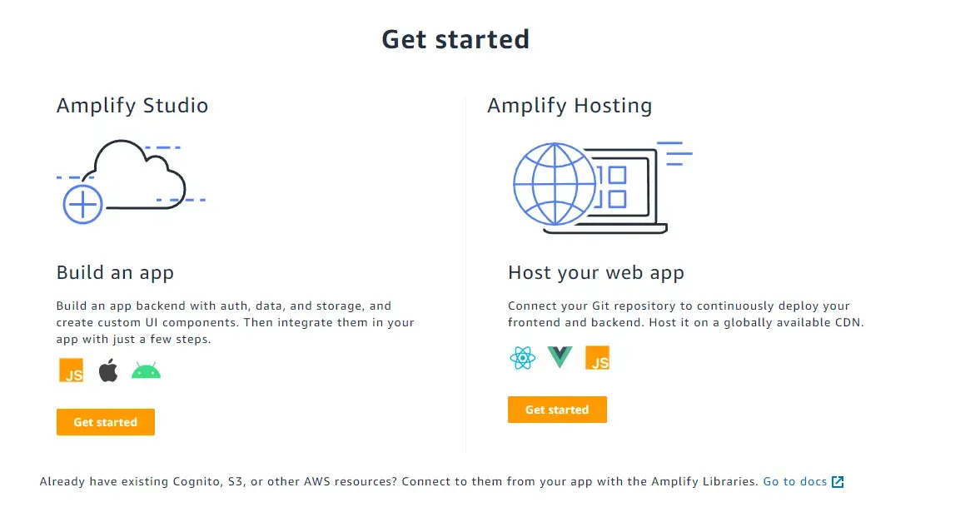Screen dimensions: 980x512
Task: Click the Get started page title
Action: tap(455, 38)
